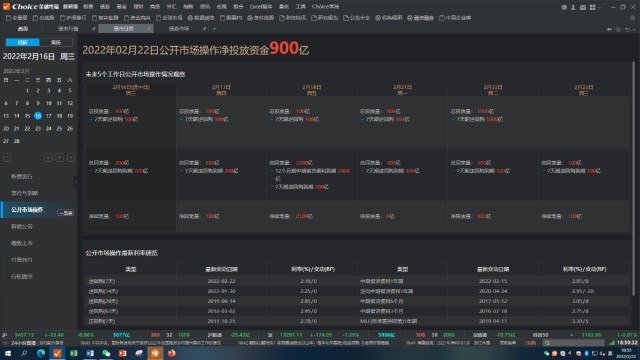
Task: Click the back arrow icon near tab bar
Action: pos(609,29)
